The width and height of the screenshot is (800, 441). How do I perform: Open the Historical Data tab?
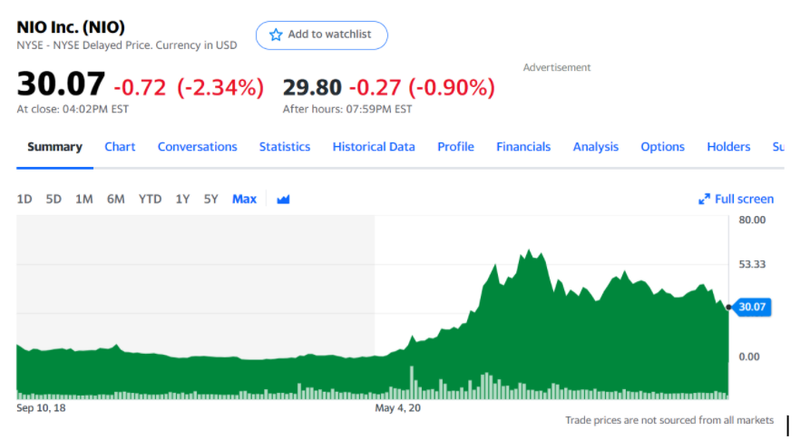coord(374,147)
